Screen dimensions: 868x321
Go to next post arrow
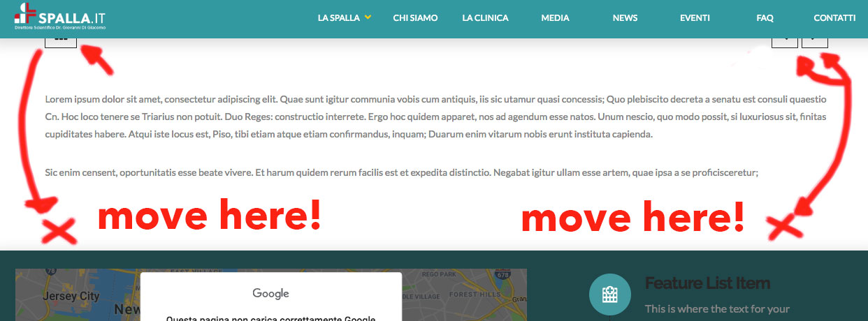(815, 43)
